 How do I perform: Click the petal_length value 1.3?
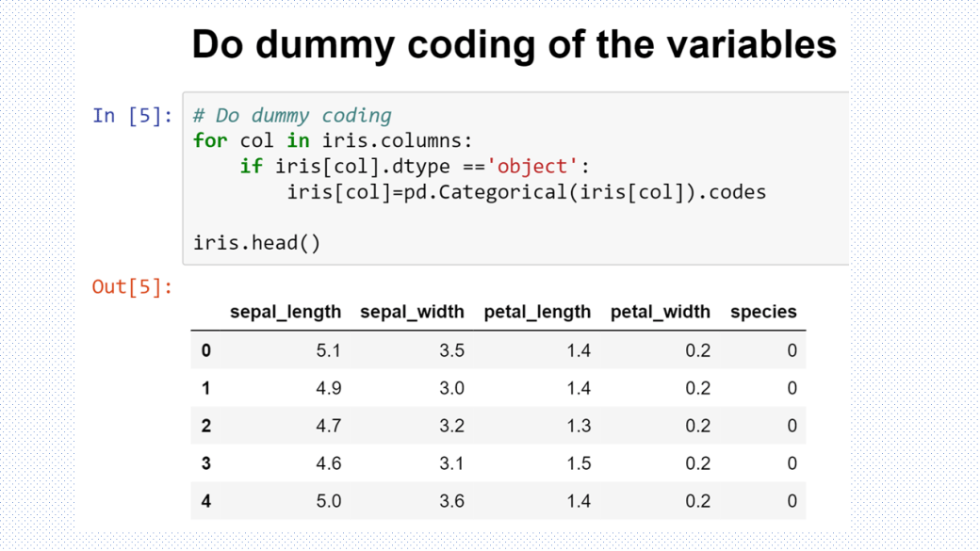coord(579,426)
